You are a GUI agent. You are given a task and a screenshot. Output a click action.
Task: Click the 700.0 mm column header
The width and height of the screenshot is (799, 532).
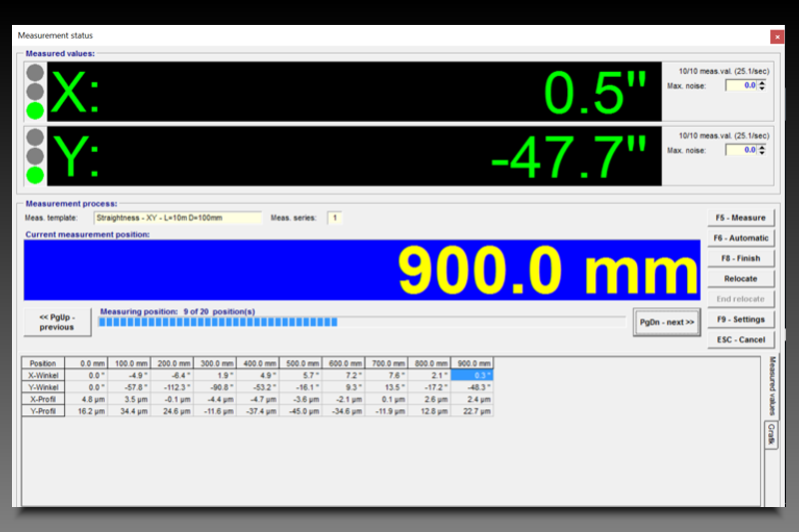tap(387, 363)
